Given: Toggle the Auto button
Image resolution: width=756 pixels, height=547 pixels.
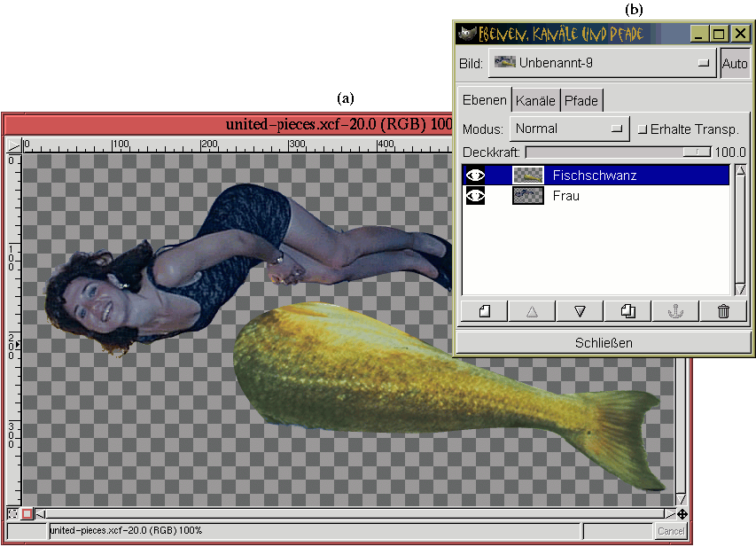Looking at the screenshot, I should point(734,64).
